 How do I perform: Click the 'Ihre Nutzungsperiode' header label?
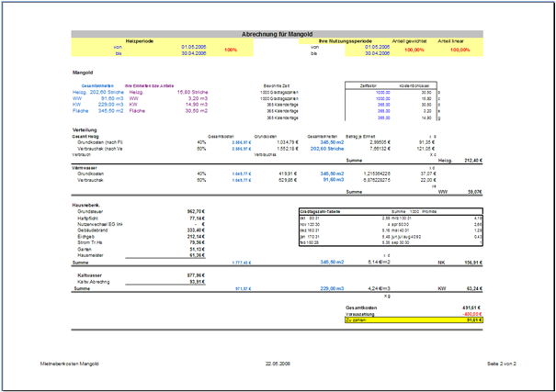click(345, 39)
